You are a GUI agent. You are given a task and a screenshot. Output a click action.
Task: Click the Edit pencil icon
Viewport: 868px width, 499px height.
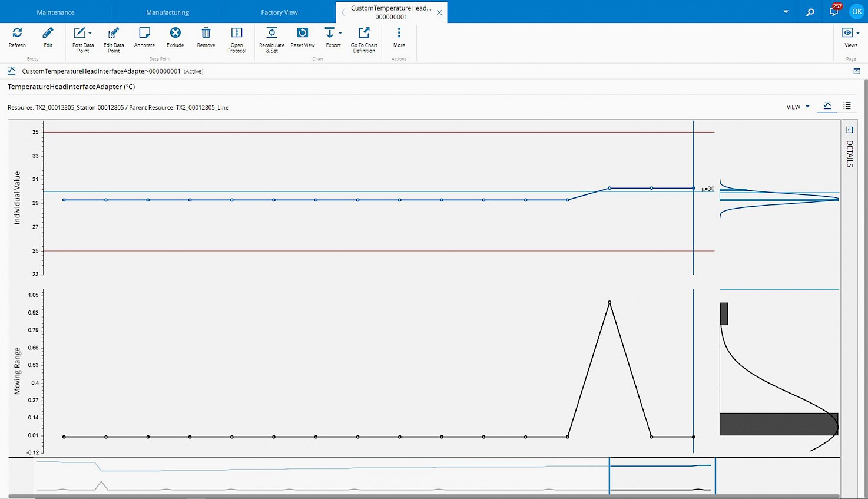click(48, 33)
